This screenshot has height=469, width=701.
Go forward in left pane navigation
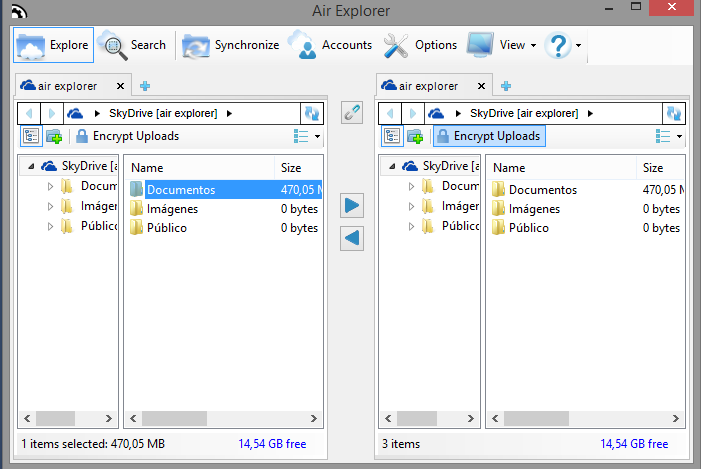52,114
